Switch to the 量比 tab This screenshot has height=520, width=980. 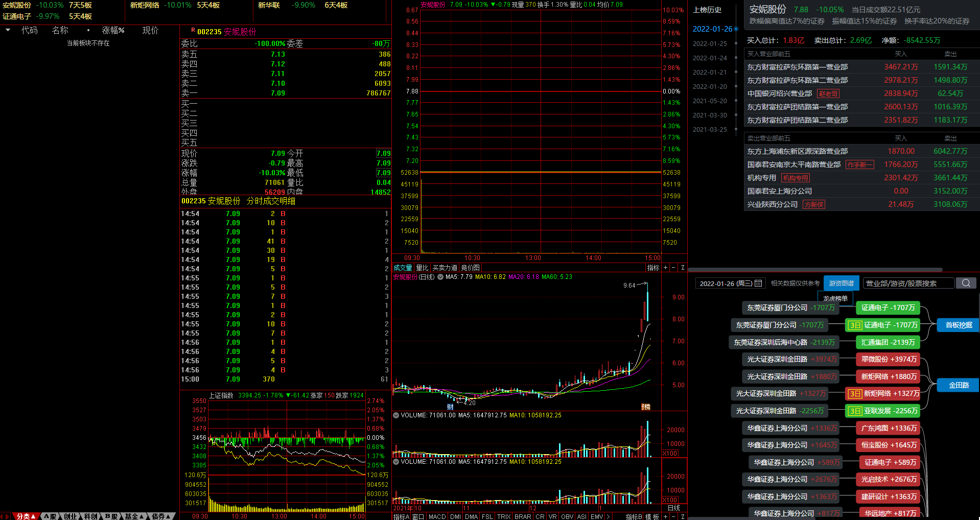tap(422, 268)
